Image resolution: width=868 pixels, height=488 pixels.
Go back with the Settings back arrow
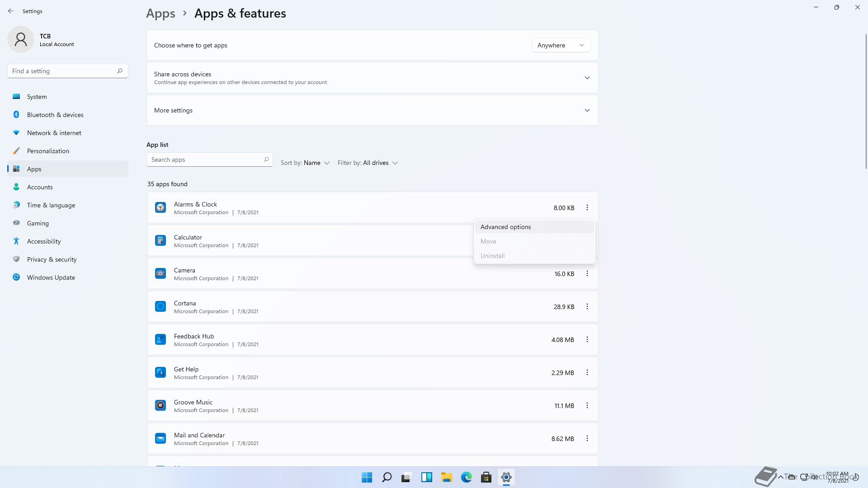[11, 11]
